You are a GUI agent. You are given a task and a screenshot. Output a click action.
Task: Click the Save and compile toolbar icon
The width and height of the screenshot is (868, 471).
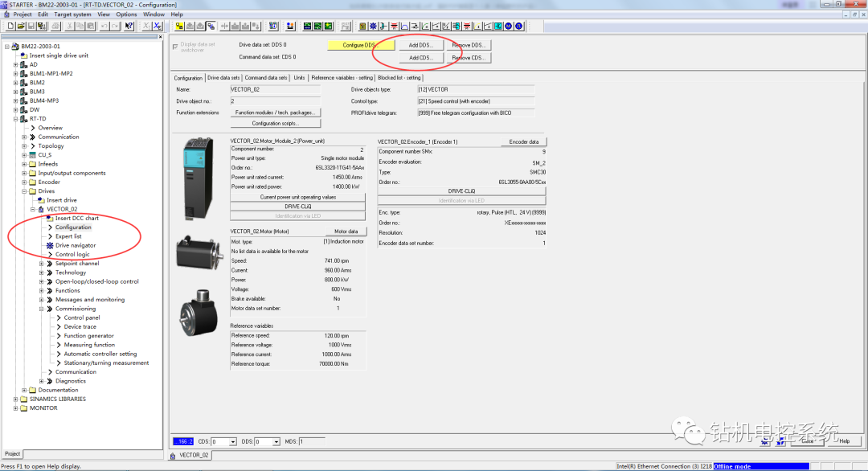click(41, 26)
